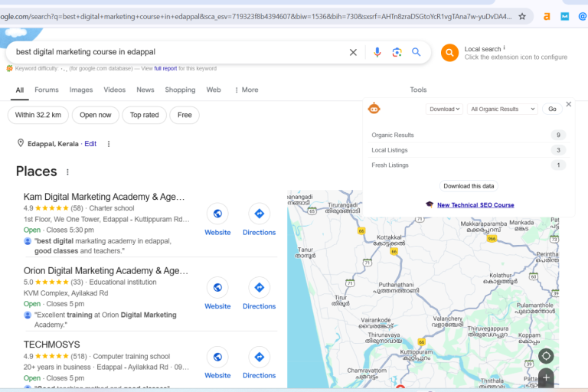
Task: Open the All Organic Results dropdown
Action: click(x=502, y=109)
